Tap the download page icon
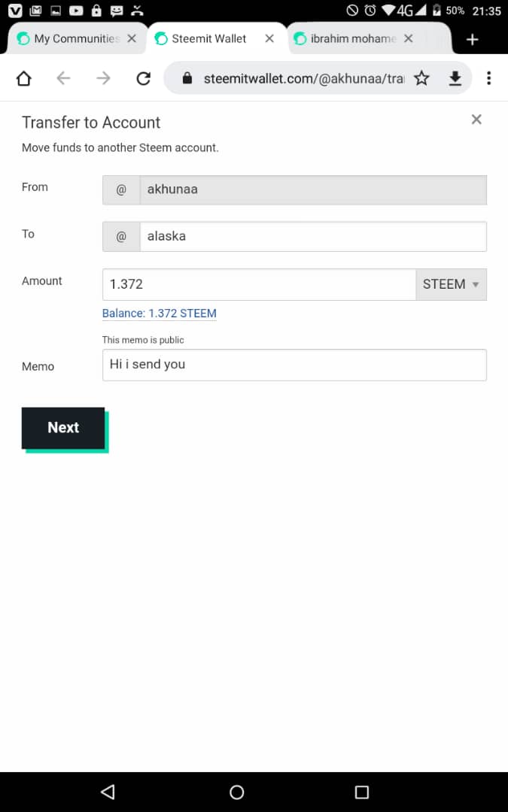 pyautogui.click(x=455, y=78)
